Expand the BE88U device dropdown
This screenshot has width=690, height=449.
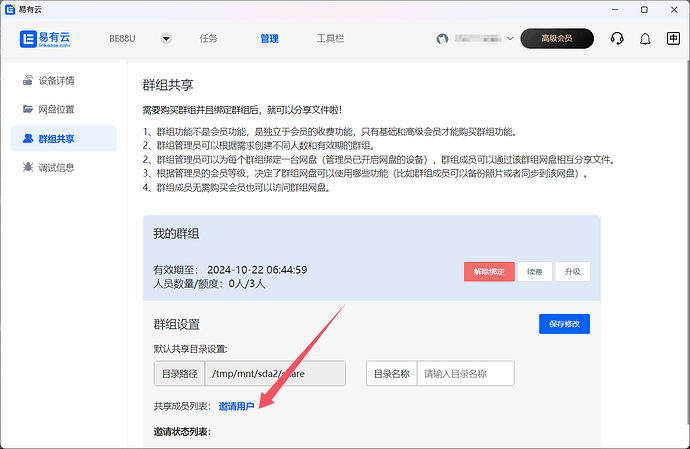click(x=166, y=39)
